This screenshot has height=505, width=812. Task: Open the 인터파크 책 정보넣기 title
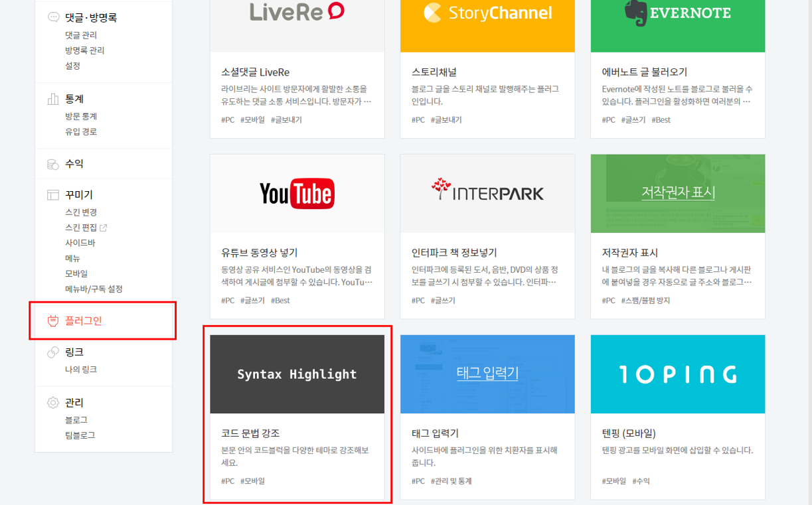pyautogui.click(x=454, y=253)
